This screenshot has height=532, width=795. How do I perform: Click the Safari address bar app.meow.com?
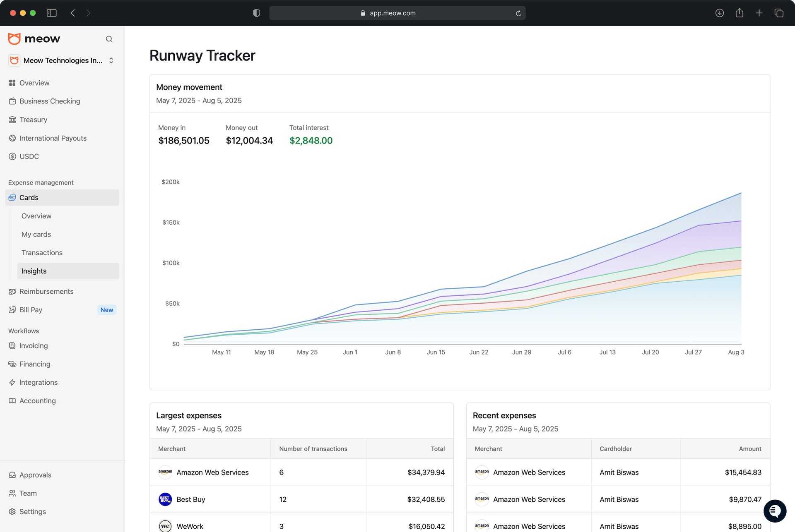click(x=393, y=13)
